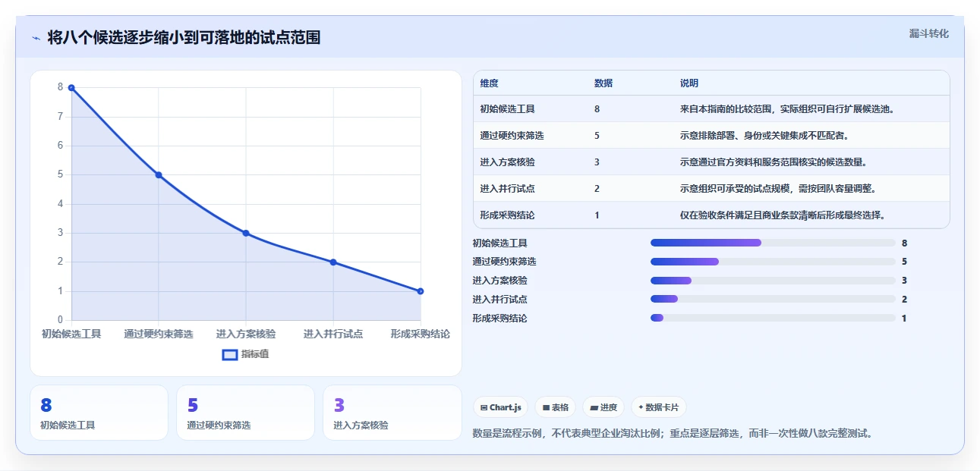Click the 初始候选工具 x-axis label on chart
Image resolution: width=980 pixels, height=471 pixels.
[71, 334]
